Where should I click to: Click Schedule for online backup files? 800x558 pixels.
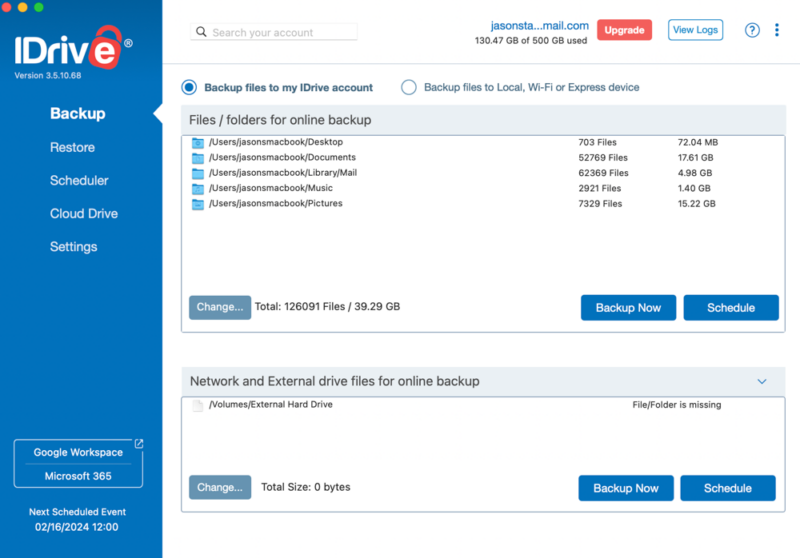point(731,308)
